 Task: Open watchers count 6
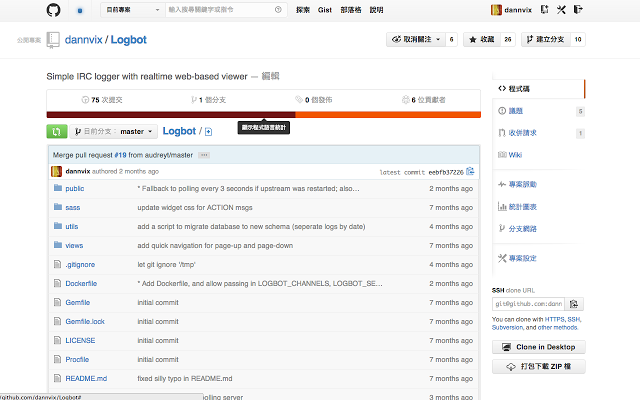pos(451,40)
